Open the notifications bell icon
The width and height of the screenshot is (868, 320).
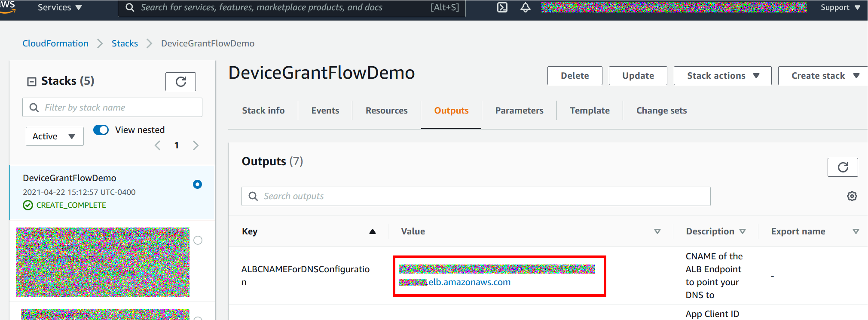(x=525, y=7)
